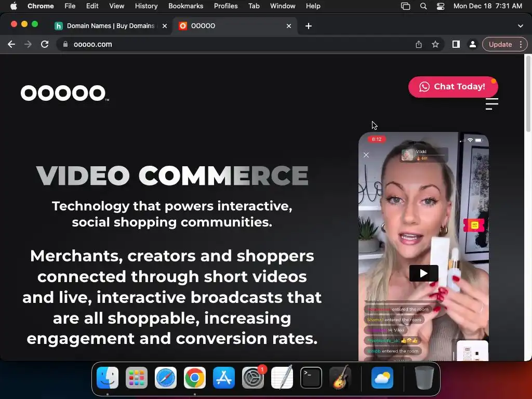Play the video in phone mockup
This screenshot has height=399, width=532.
[x=423, y=273]
